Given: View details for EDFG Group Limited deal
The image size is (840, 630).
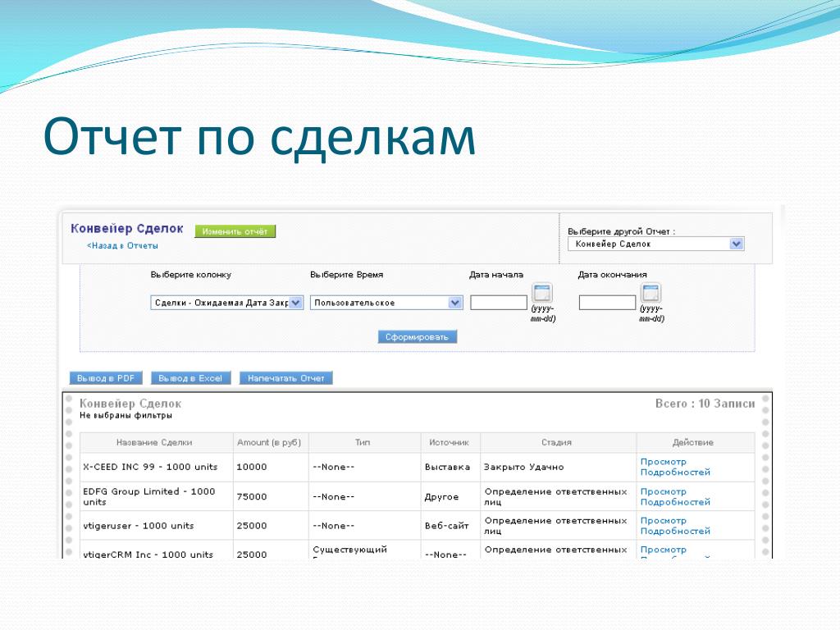Looking at the screenshot, I should point(675,496).
